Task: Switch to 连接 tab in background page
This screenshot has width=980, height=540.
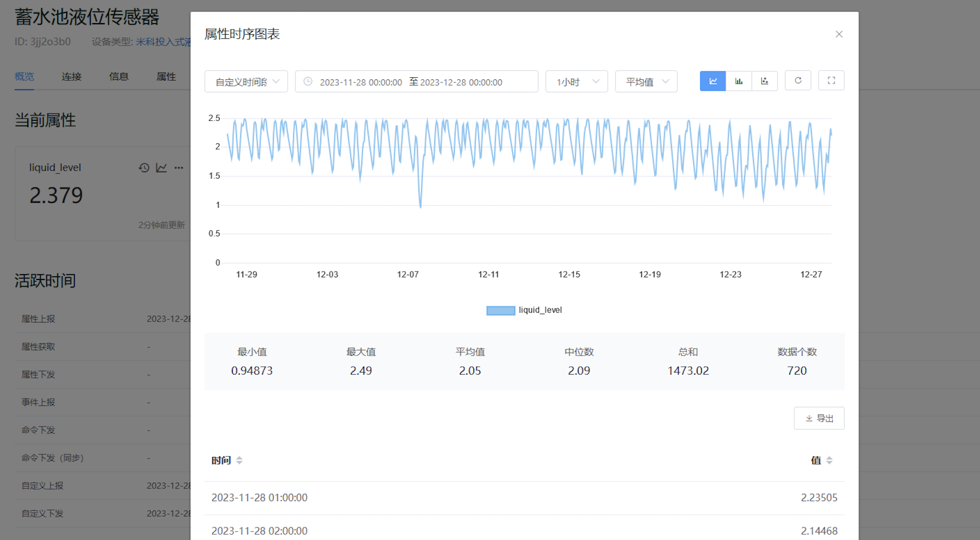Action: pos(72,77)
